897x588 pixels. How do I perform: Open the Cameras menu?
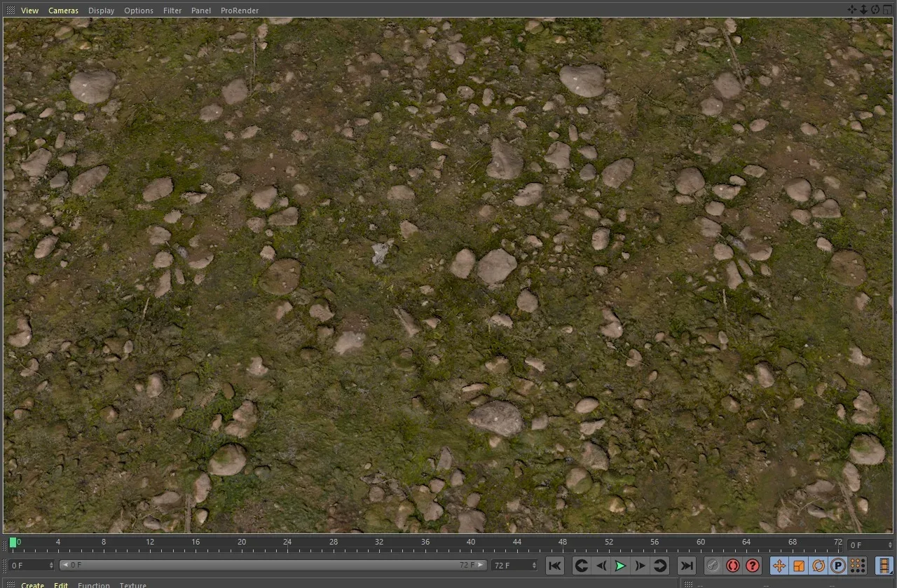tap(63, 11)
